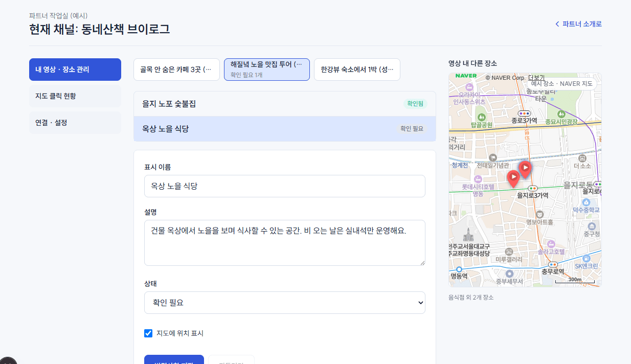Click the 300m map scale bar
The image size is (631, 364).
coord(575,281)
